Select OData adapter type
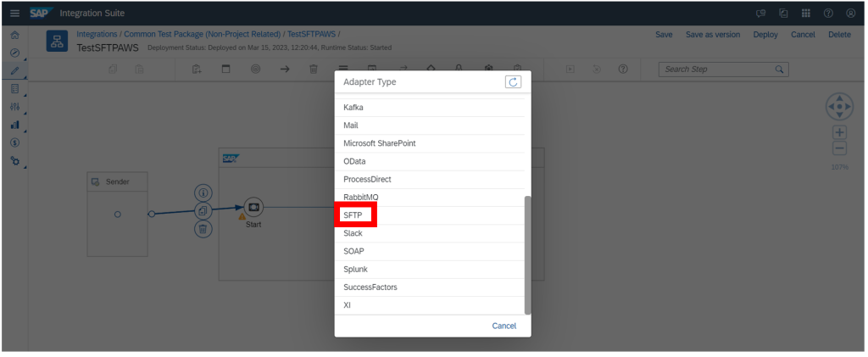 [x=430, y=162]
